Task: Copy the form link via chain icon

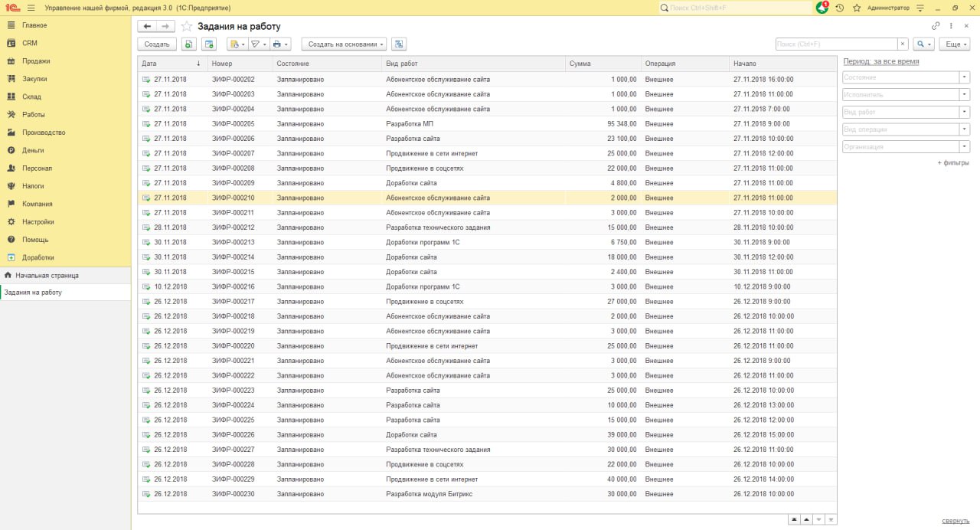Action: (936, 26)
